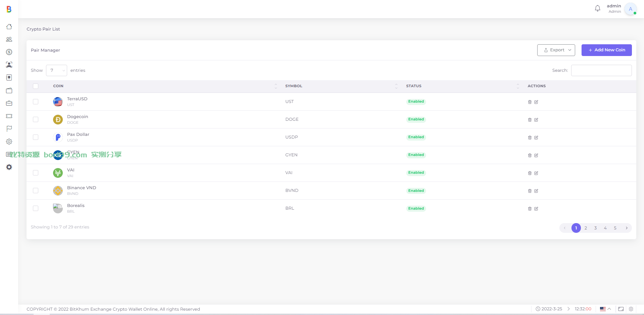Viewport: 644px width, 315px height.
Task: Check the Dogecoin row checkbox
Action: point(36,119)
